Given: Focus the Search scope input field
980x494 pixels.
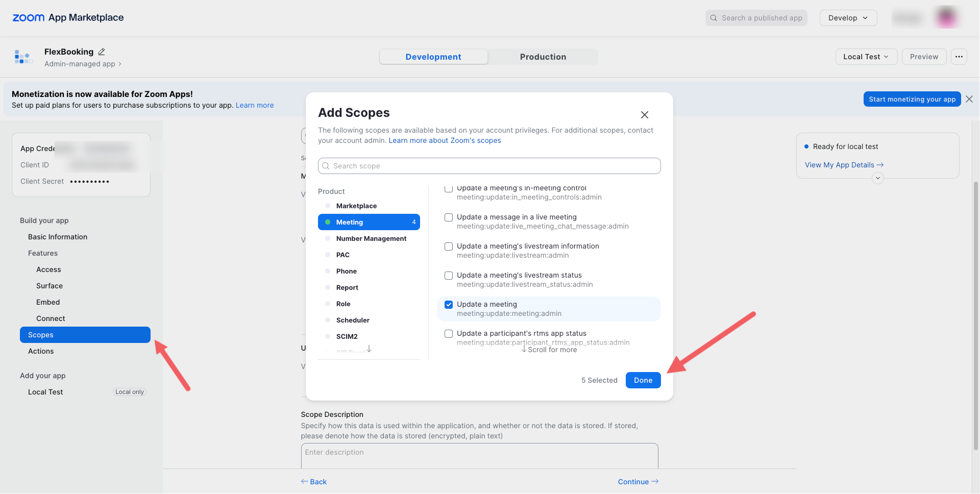Looking at the screenshot, I should click(x=489, y=166).
